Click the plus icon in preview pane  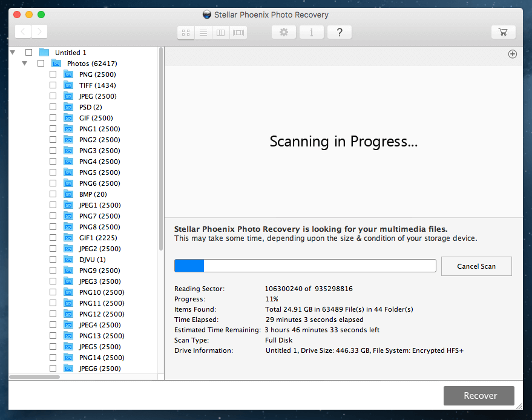click(x=512, y=54)
